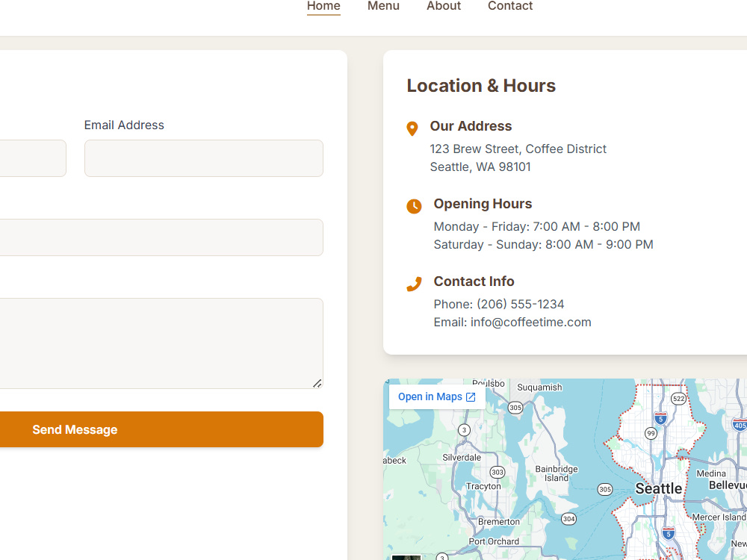This screenshot has width=747, height=560.
Task: Click the Email Address input field
Action: point(204,158)
